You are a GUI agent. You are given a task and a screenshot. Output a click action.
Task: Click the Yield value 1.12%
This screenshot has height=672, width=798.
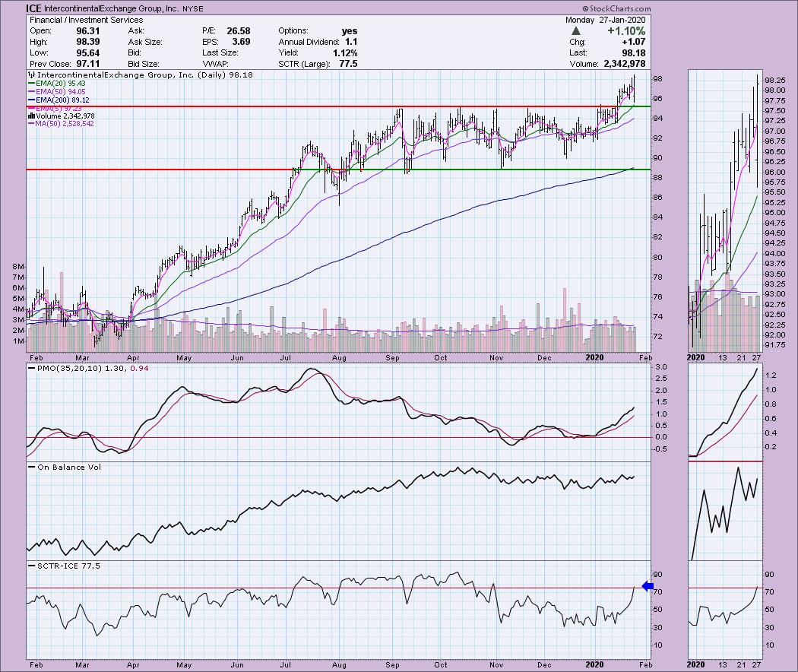pyautogui.click(x=346, y=53)
